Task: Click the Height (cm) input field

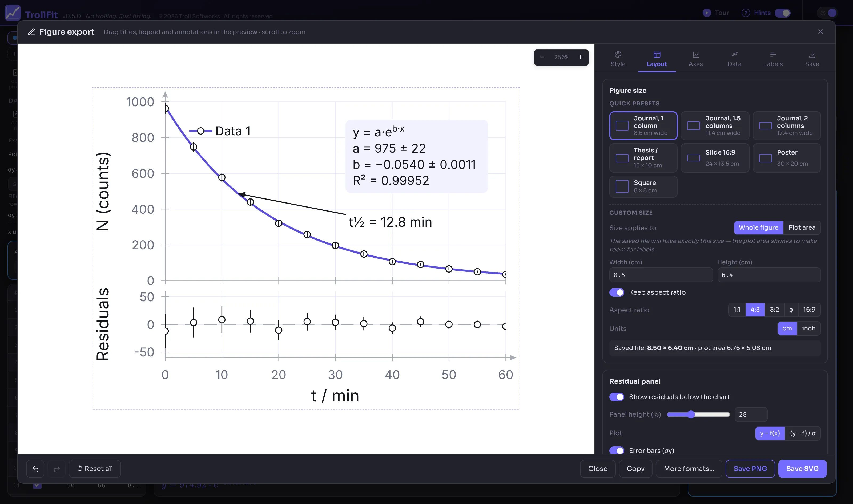Action: coord(769,275)
